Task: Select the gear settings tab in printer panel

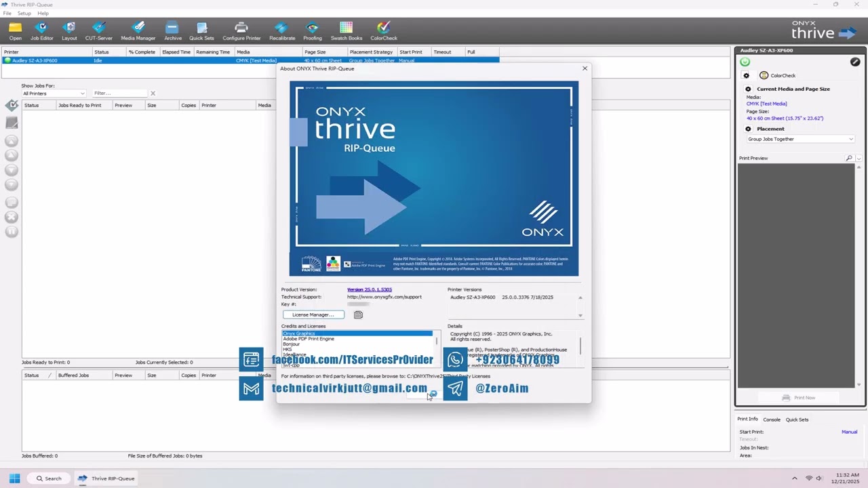Action: click(747, 75)
